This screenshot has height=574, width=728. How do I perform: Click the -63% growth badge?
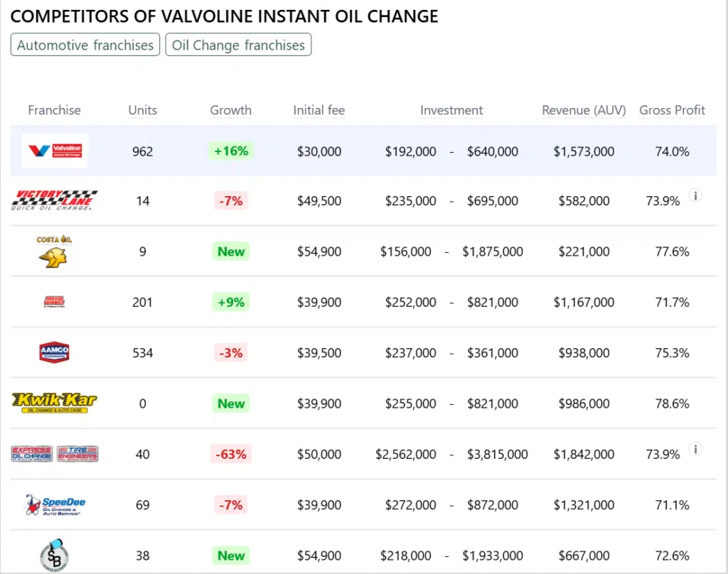point(230,454)
